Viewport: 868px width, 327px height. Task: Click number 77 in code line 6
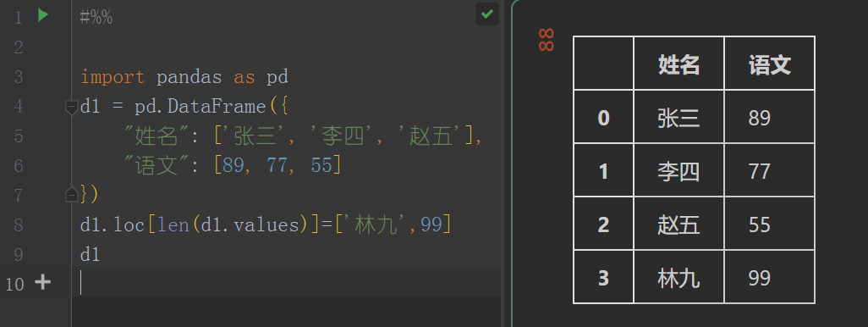(277, 166)
